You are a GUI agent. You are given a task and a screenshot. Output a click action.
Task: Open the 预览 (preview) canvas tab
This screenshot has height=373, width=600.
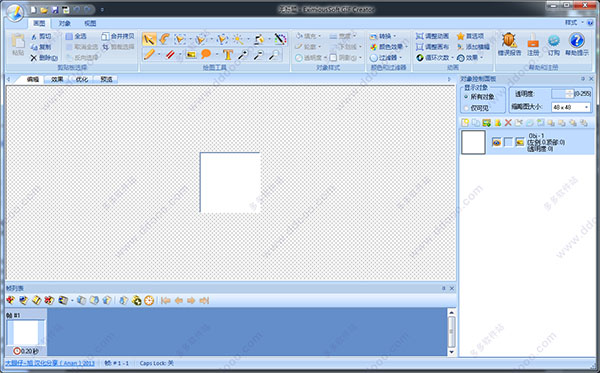[x=106, y=80]
